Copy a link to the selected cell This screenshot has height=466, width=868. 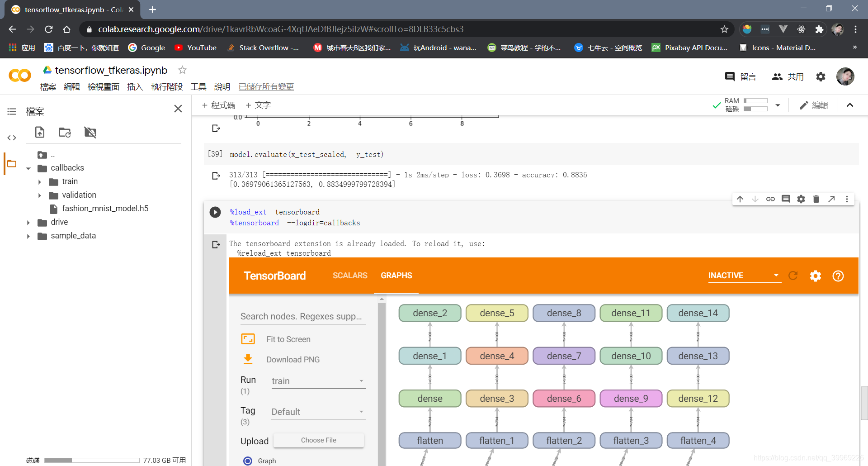[770, 199]
